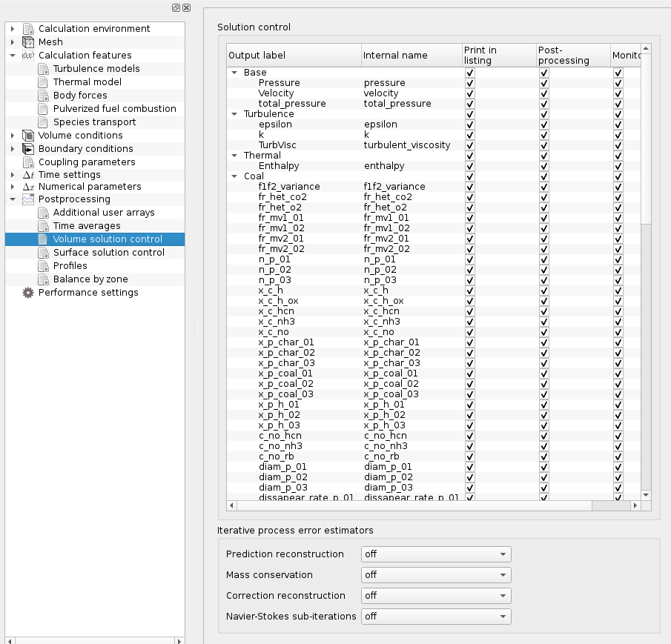Toggle Post-processing for diam_p_02

coord(544,477)
